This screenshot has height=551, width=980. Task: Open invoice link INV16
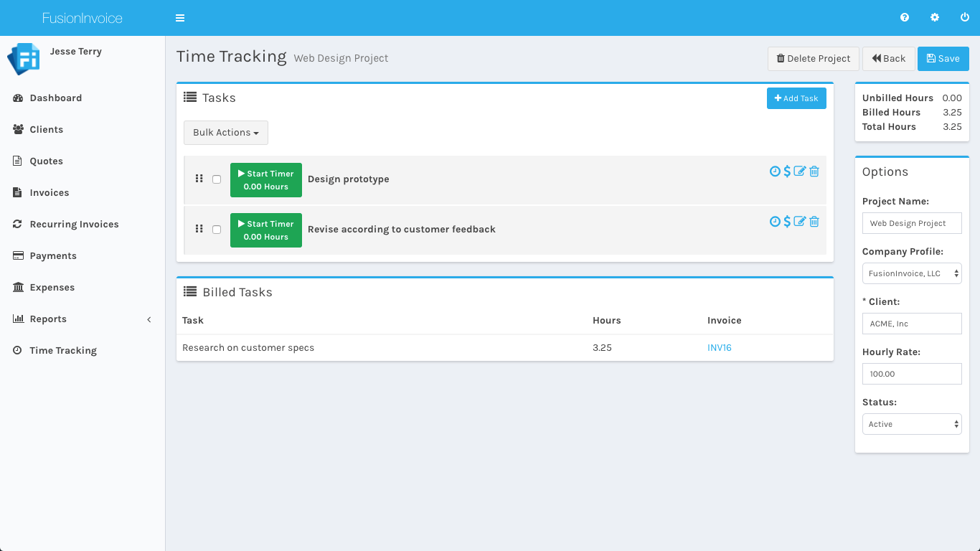[x=720, y=348]
